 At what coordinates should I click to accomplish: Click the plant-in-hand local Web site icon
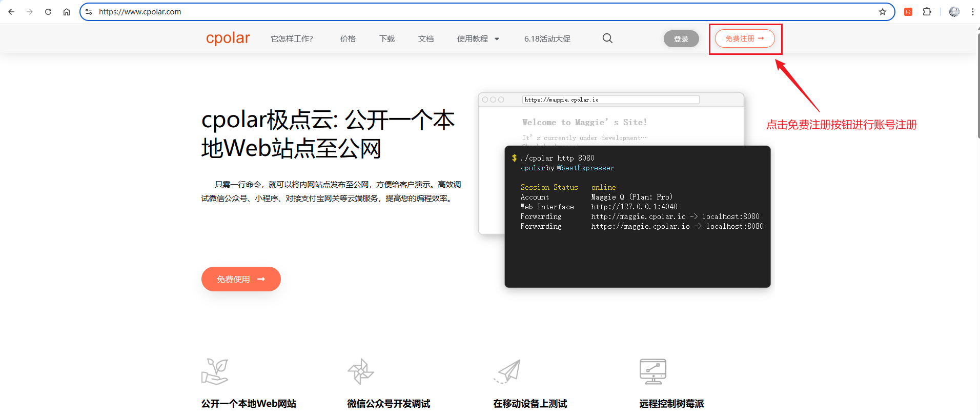tap(215, 371)
